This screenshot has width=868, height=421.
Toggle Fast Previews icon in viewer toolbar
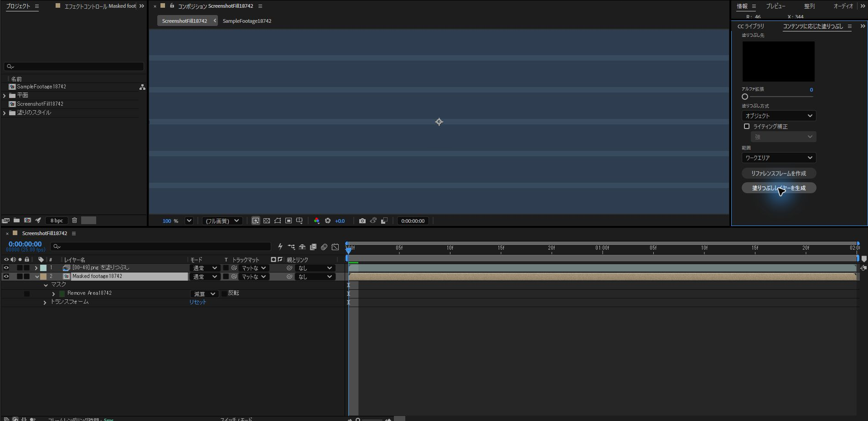tap(256, 221)
